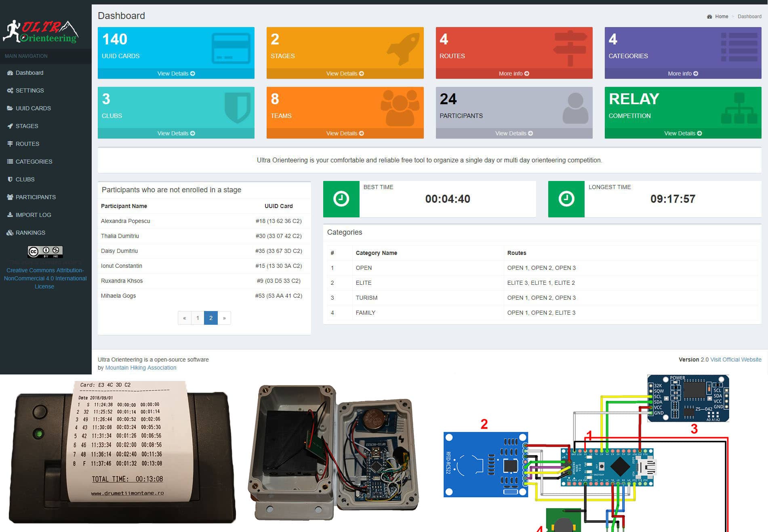Click the CLUBS shield icon in sidebar
768x532 pixels.
[10, 179]
